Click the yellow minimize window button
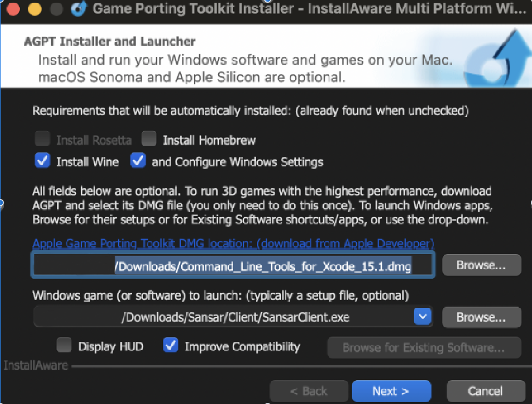The width and height of the screenshot is (532, 404). 35,10
